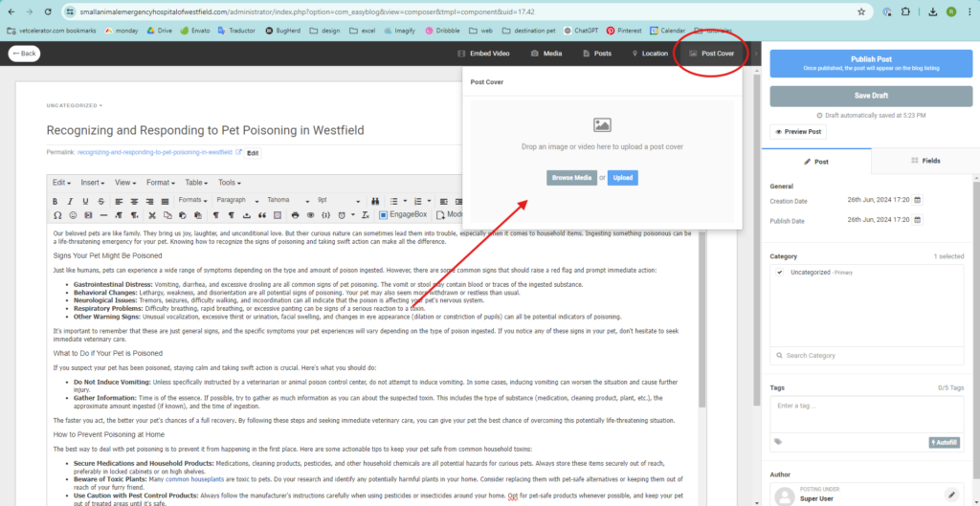Click the pencil icon next to Super User
Viewport: 980px width, 506px height.
point(950,495)
